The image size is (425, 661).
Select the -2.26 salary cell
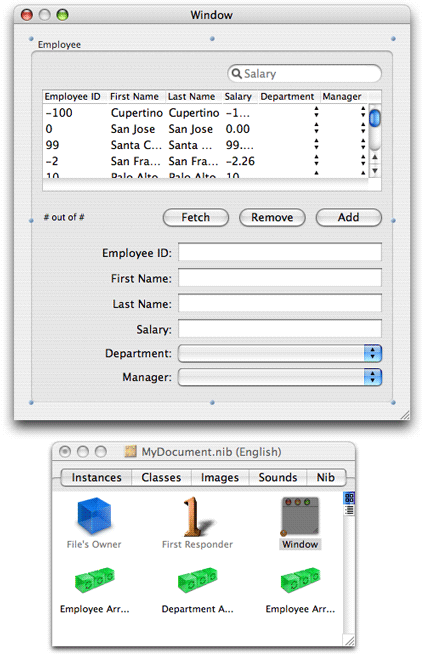point(240,161)
